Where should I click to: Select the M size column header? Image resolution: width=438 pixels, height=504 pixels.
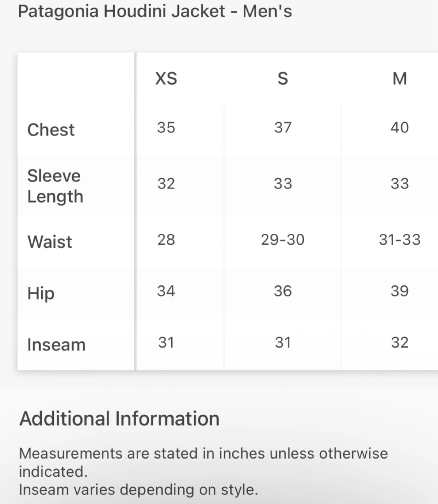tap(400, 78)
